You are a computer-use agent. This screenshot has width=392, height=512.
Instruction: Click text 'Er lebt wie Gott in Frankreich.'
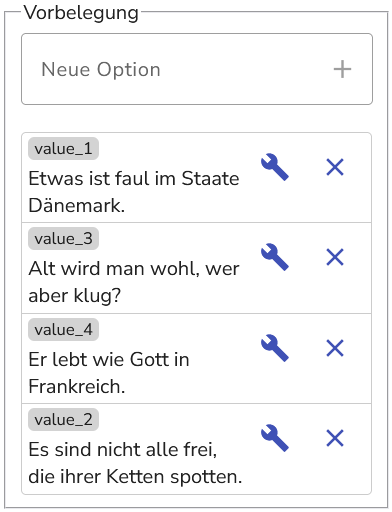pos(109,373)
